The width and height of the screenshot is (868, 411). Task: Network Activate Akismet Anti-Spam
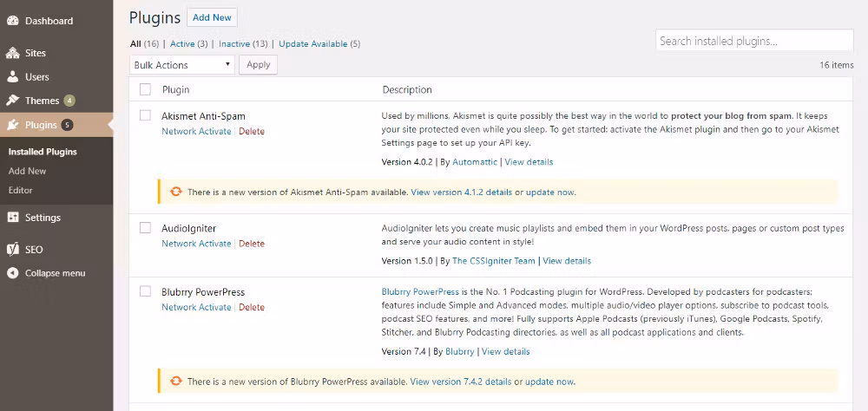pyautogui.click(x=196, y=132)
